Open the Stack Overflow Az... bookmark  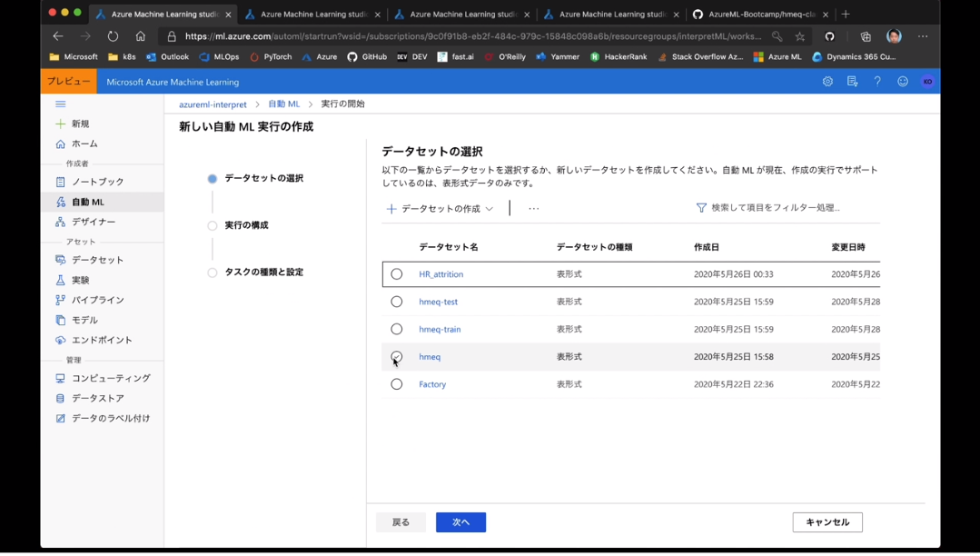[x=700, y=57]
